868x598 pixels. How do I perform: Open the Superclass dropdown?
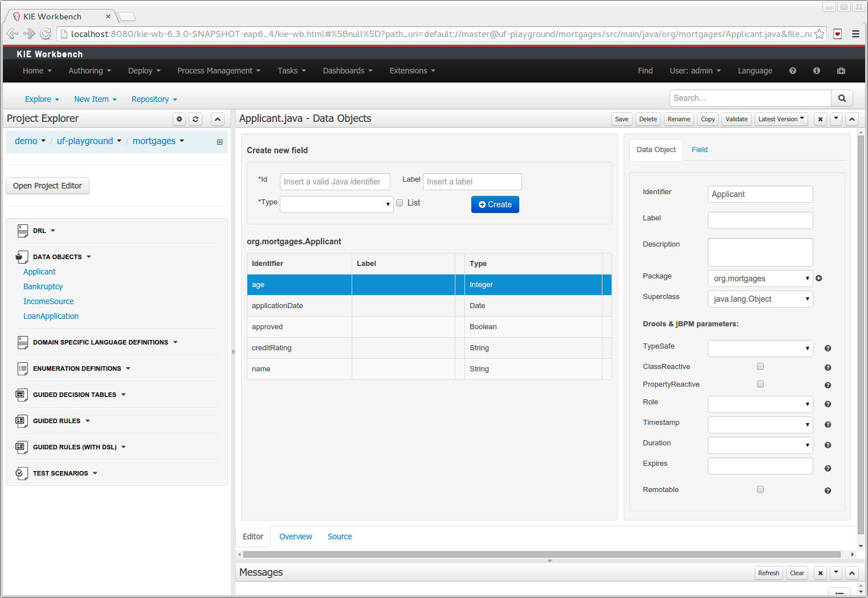click(x=760, y=299)
